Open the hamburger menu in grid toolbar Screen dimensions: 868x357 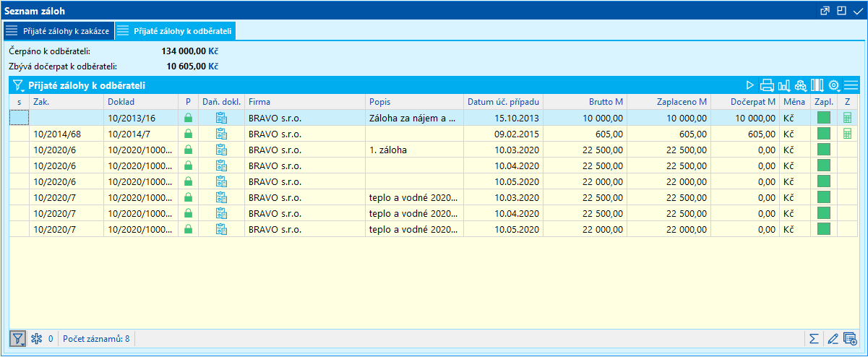point(850,85)
